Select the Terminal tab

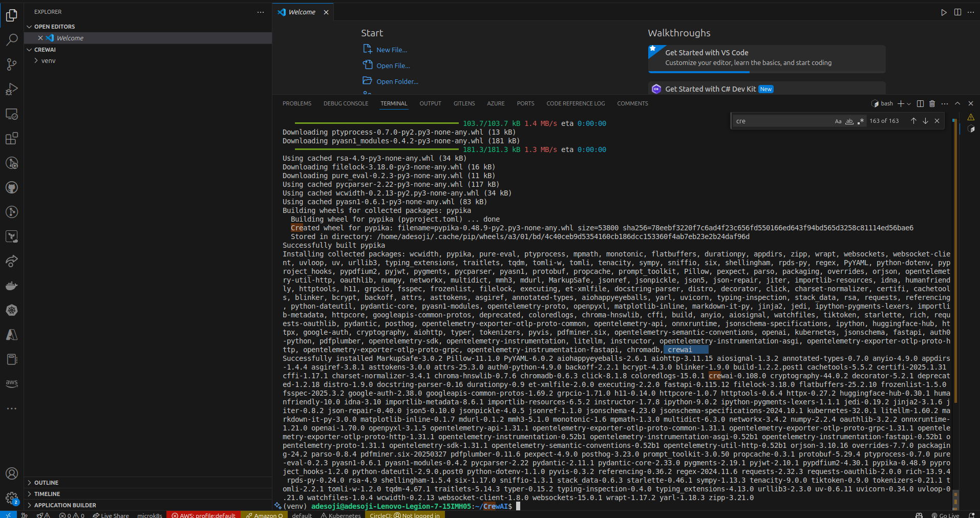point(394,103)
